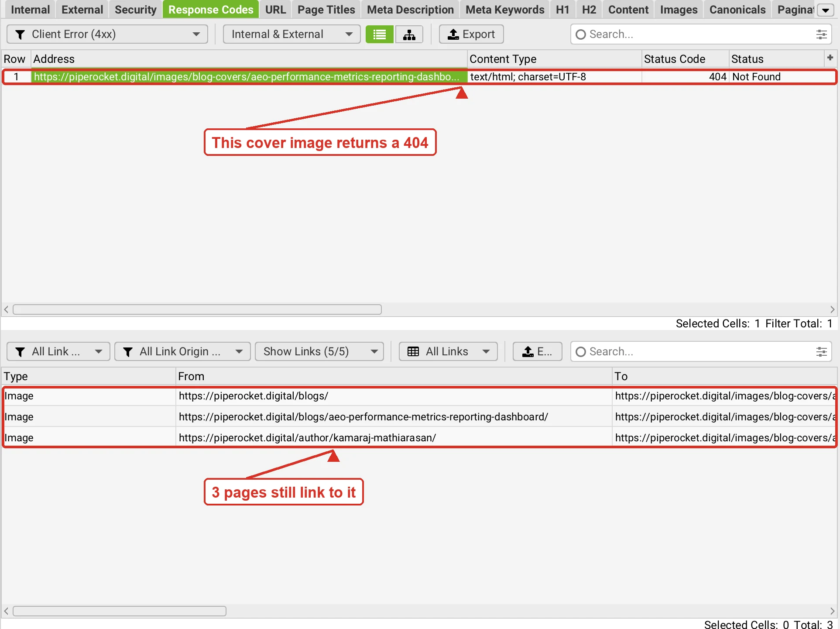
Task: Open the Page Titles tab
Action: (x=326, y=10)
